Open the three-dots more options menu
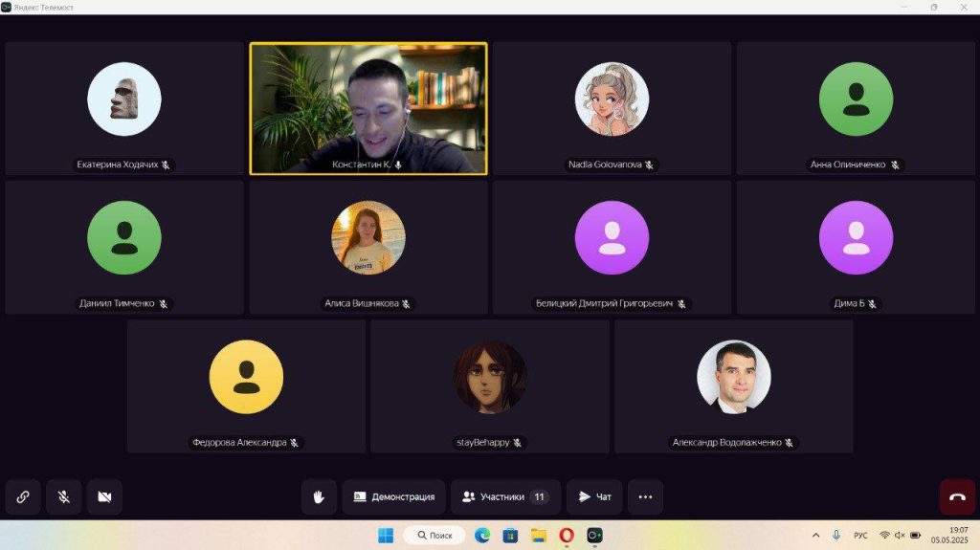Viewport: 980px width, 550px height. click(645, 497)
